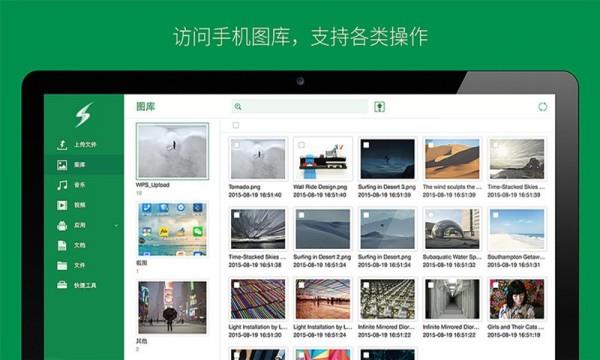Select the music note icon in sidebar

point(62,185)
